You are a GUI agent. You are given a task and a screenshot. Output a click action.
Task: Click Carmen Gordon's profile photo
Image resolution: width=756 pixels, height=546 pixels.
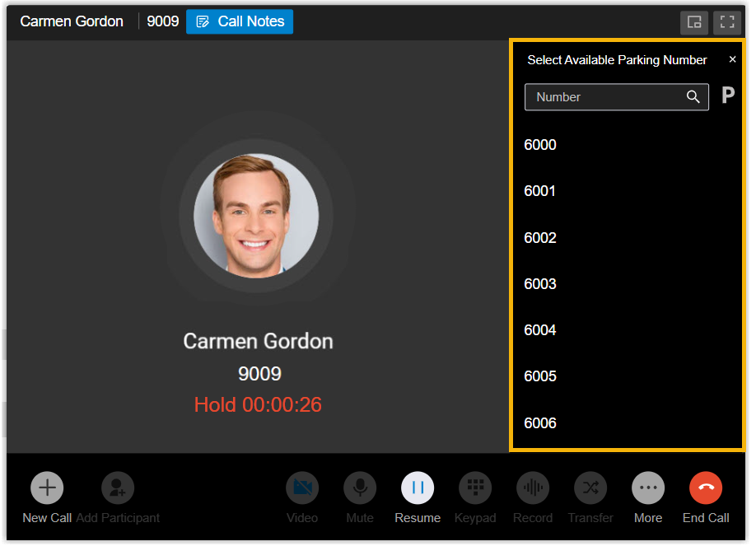(x=256, y=216)
